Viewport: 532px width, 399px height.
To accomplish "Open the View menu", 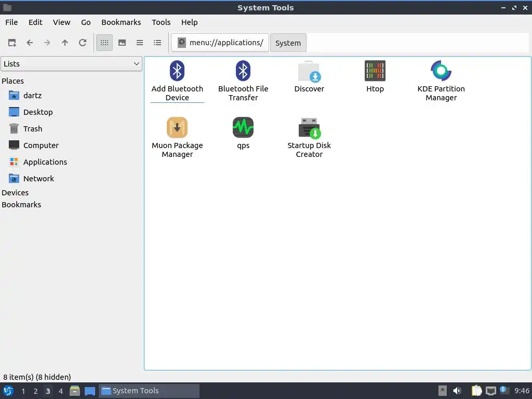I will [x=61, y=22].
